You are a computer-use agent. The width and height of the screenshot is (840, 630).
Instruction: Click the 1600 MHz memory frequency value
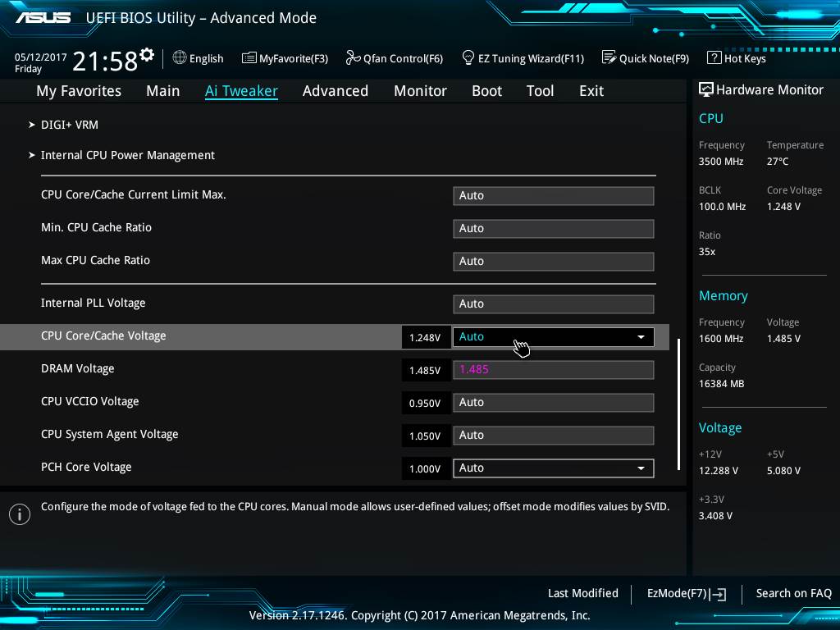tap(720, 339)
